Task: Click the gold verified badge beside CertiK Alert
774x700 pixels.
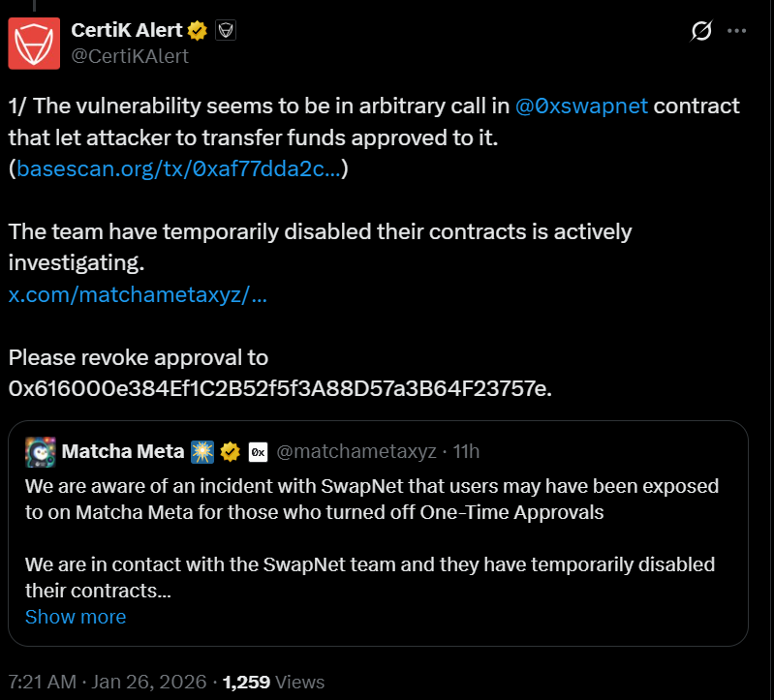Action: [x=199, y=31]
